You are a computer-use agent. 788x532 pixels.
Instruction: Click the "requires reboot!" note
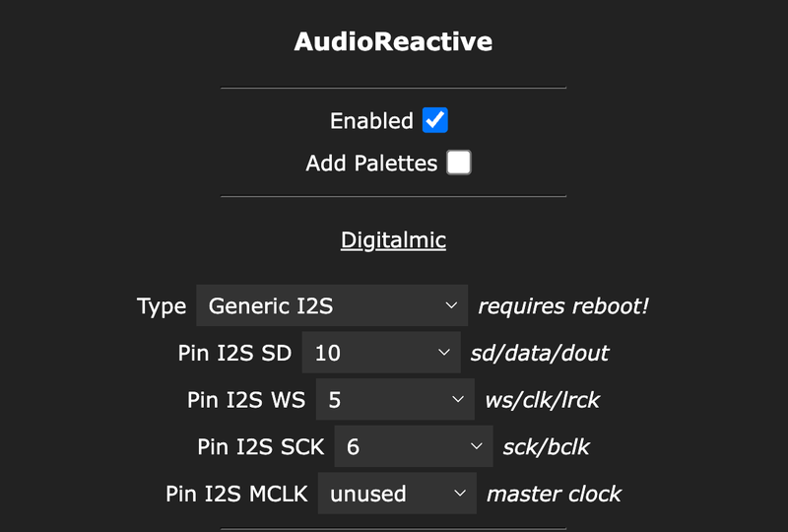563,306
